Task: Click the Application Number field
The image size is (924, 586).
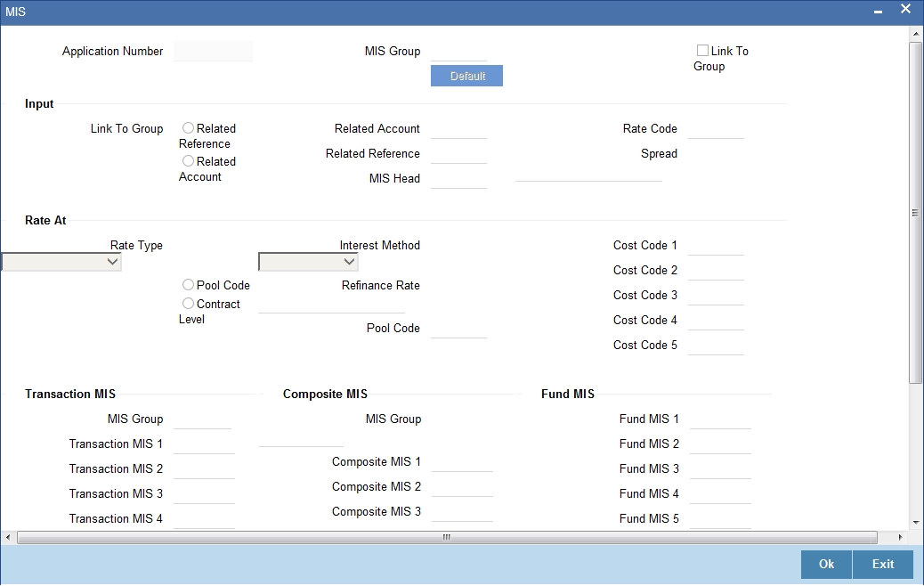Action: click(x=214, y=52)
